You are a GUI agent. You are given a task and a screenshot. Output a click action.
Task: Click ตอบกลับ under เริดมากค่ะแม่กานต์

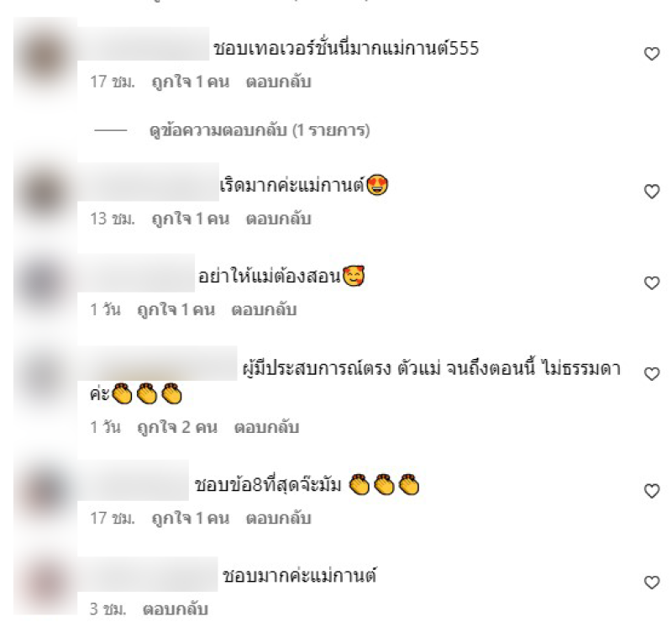(x=278, y=219)
